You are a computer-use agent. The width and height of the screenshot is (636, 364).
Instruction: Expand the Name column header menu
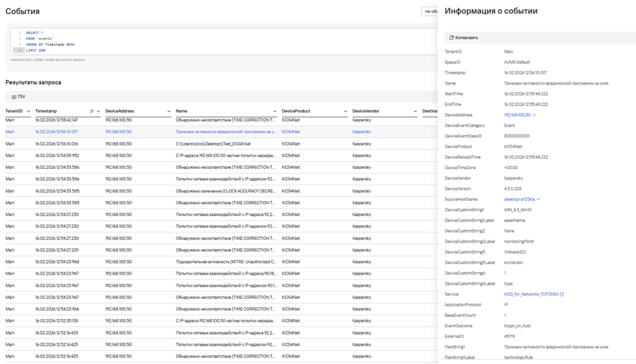(275, 112)
